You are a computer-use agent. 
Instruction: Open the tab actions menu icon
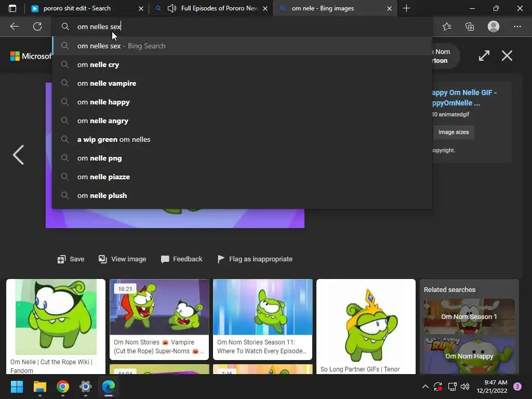12,8
